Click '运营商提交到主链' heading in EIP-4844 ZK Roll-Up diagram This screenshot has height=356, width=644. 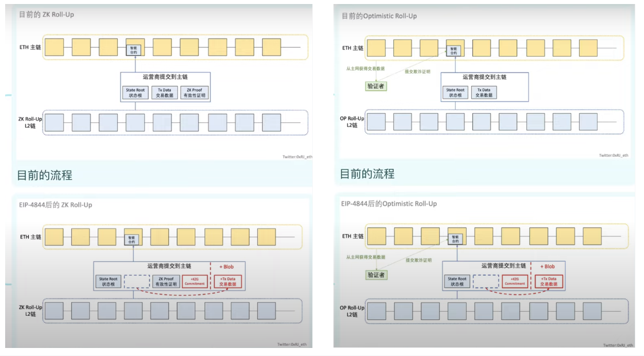tap(169, 266)
